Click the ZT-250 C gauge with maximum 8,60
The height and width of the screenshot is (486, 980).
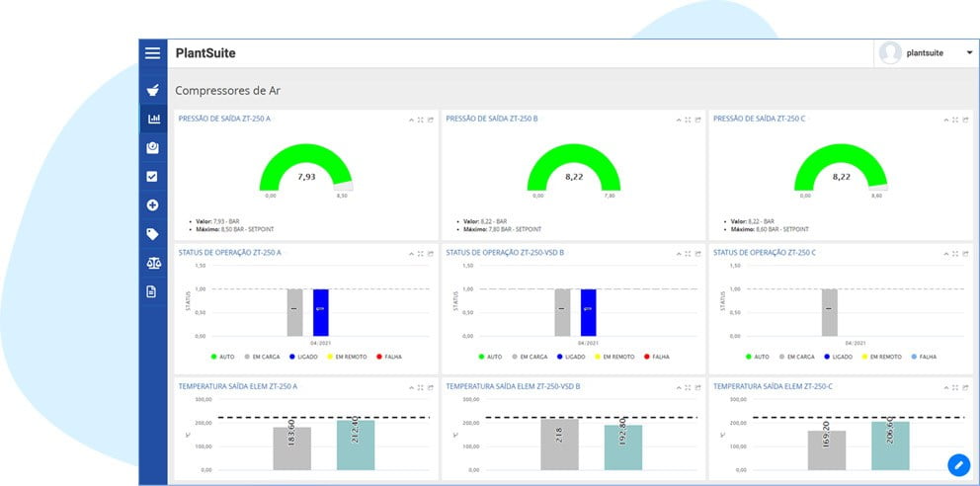(x=841, y=167)
